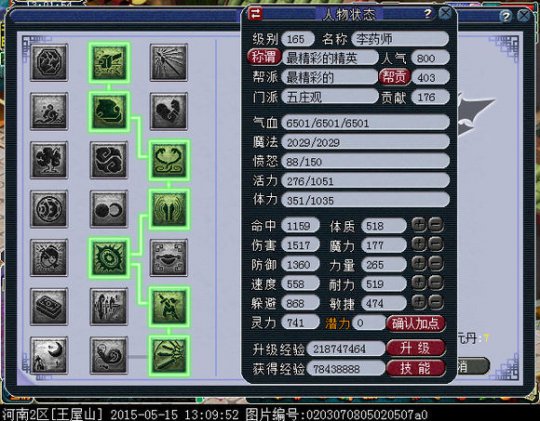This screenshot has height=421, width=540.
Task: Click the 潜力 field showing 0
Action: click(x=369, y=323)
